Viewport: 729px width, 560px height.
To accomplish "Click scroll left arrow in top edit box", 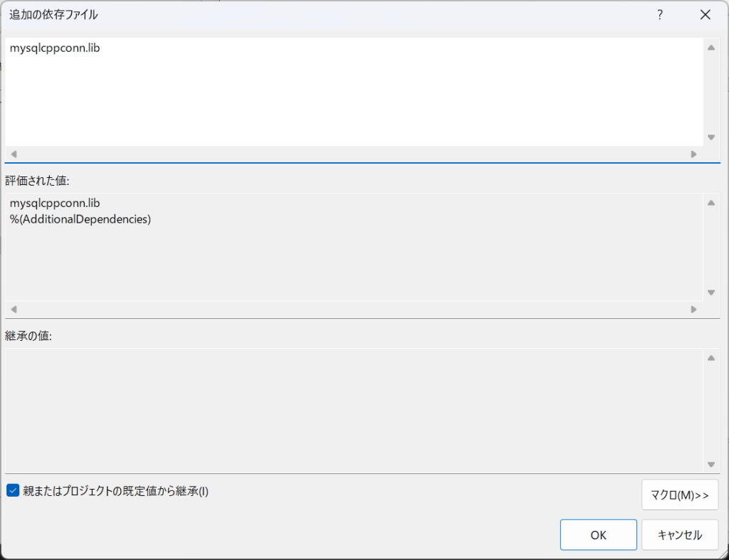I will point(14,154).
